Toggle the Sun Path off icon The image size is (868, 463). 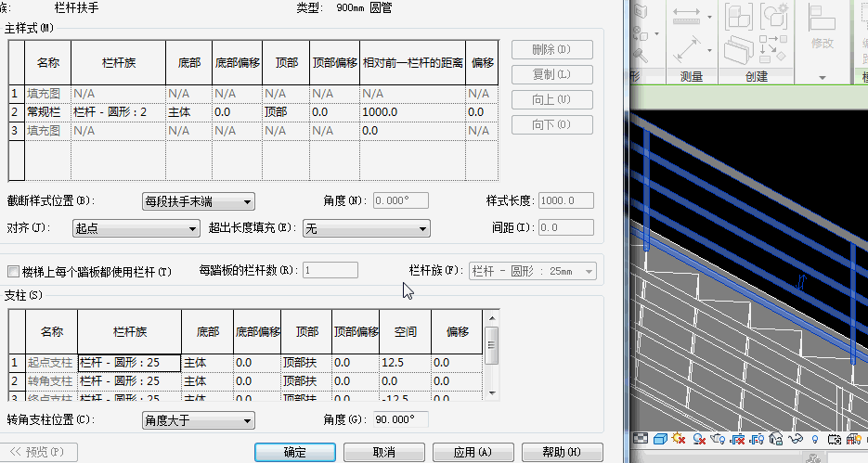pos(679,439)
